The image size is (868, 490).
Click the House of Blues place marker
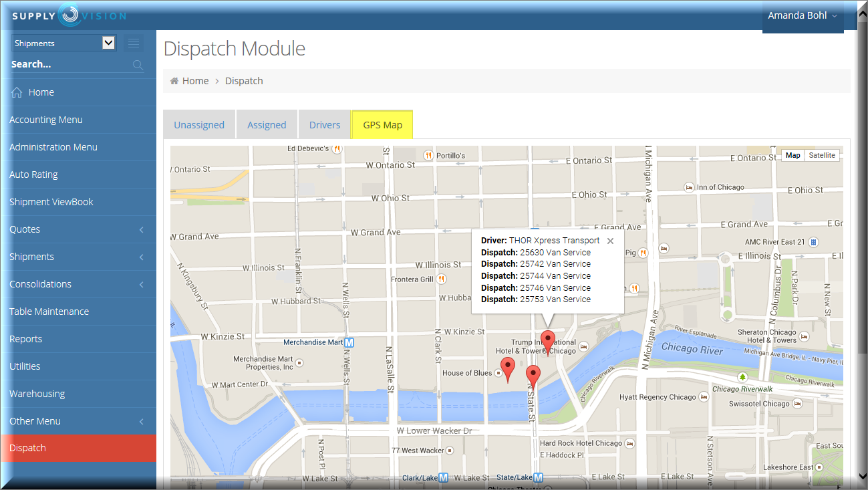pos(498,374)
